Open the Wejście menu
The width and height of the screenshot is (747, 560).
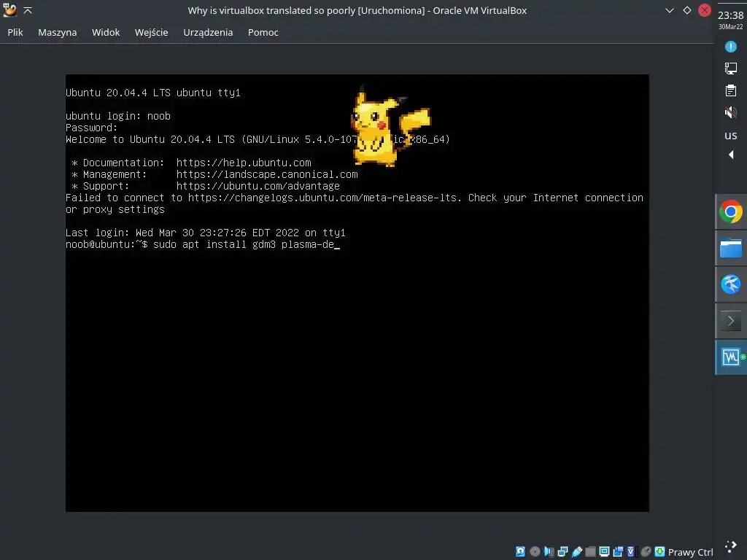pos(152,32)
